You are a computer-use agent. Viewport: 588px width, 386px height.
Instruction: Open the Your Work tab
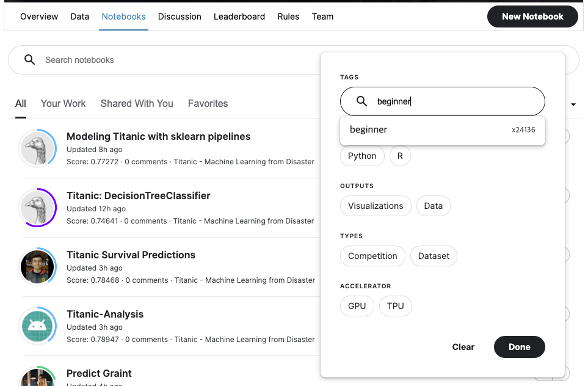pyautogui.click(x=63, y=103)
